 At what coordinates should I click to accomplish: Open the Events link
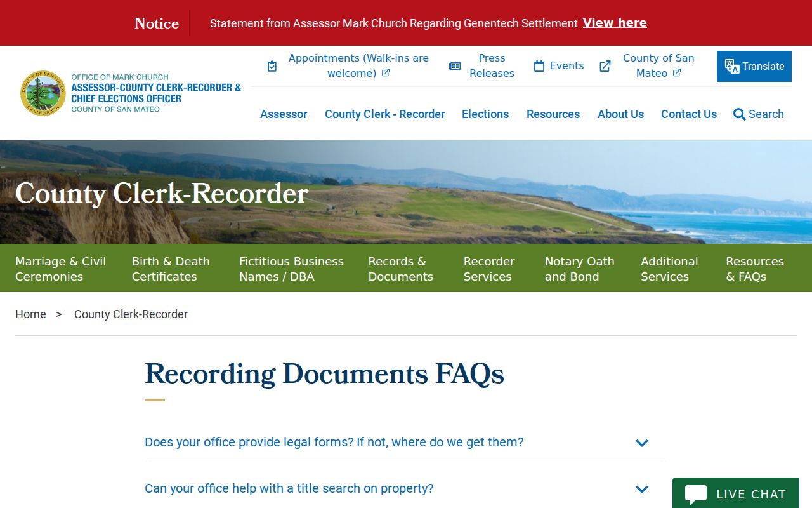(x=566, y=65)
